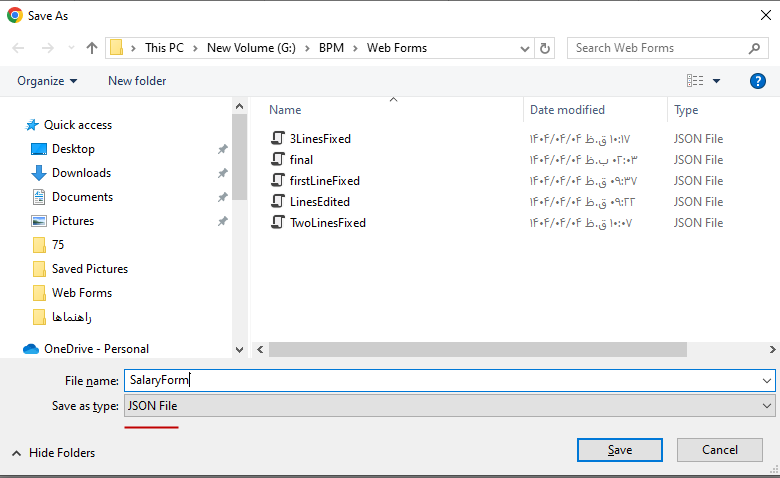The width and height of the screenshot is (780, 478).
Task: Click the Back navigation arrow
Action: (x=19, y=48)
